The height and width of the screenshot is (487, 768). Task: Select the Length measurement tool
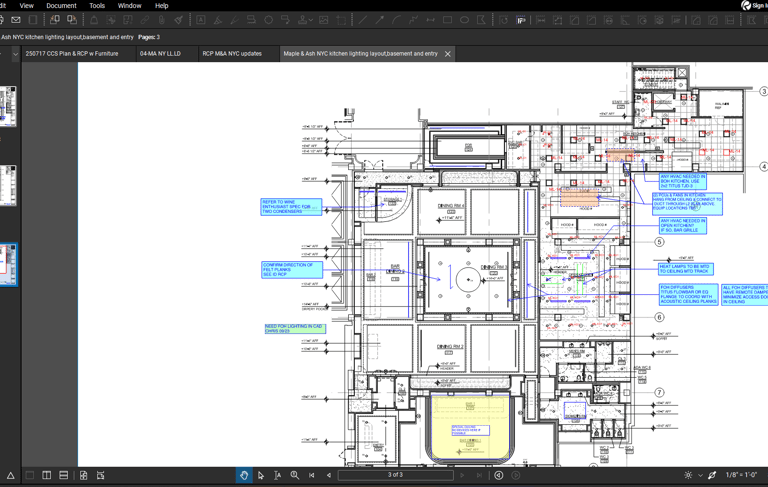click(x=541, y=20)
